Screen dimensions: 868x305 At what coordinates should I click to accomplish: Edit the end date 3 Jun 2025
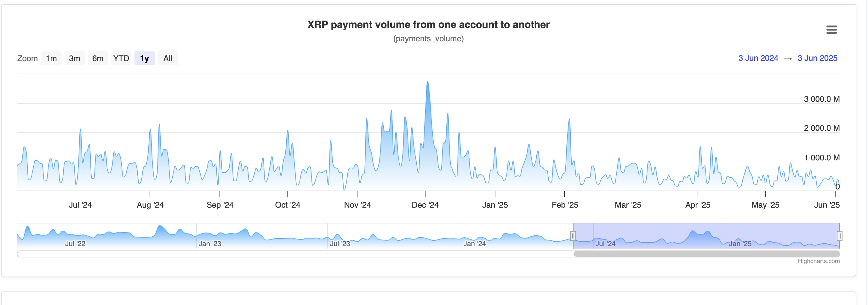point(817,58)
